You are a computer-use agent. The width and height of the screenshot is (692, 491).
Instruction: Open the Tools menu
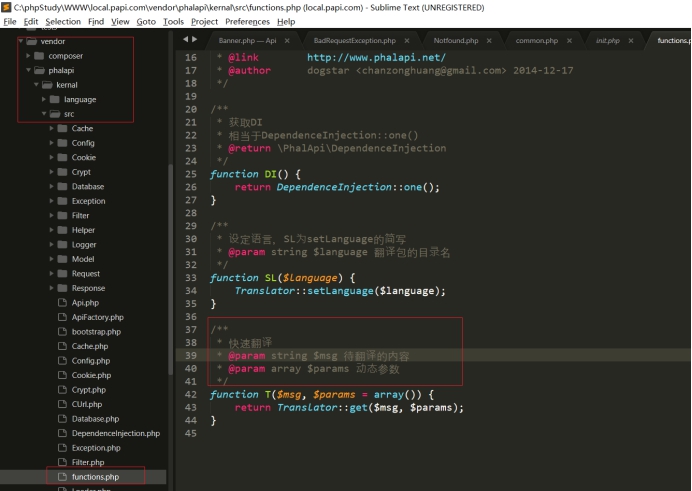tap(173, 22)
